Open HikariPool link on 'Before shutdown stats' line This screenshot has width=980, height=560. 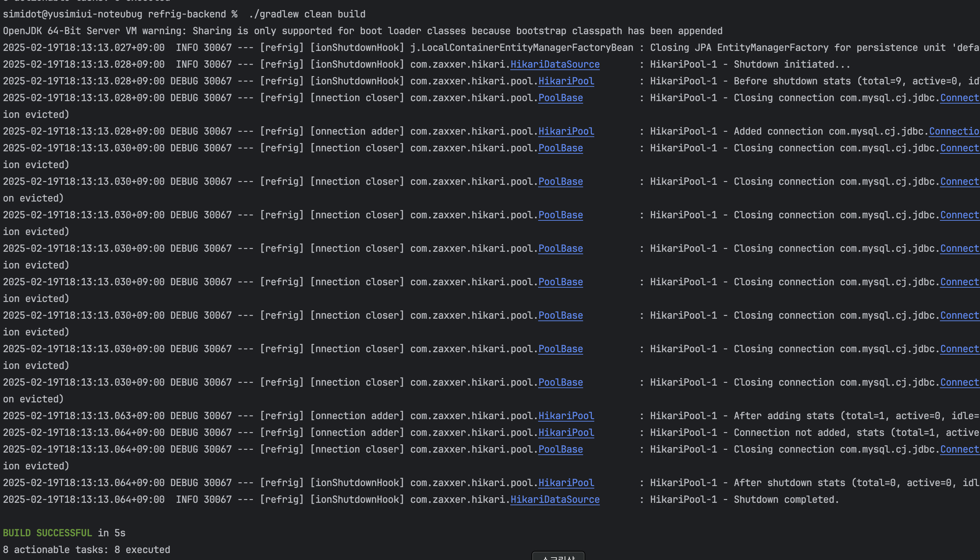point(566,81)
